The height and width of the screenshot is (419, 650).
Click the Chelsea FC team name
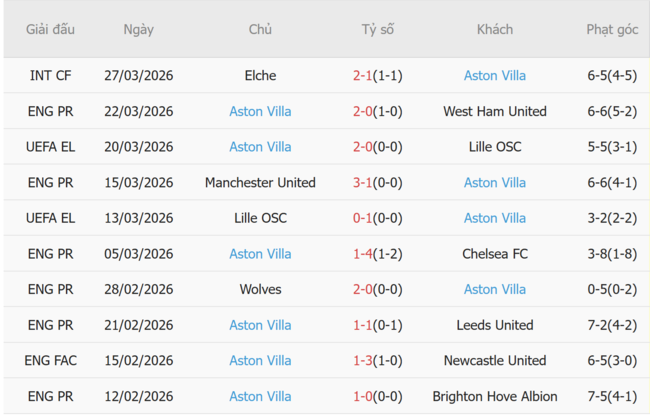point(494,254)
